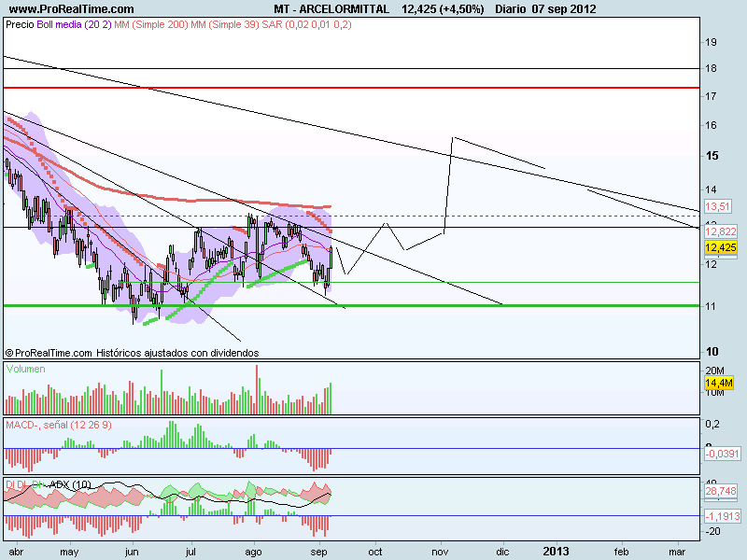The height and width of the screenshot is (560, 747).
Task: Click the 12,822 price axis tag
Action: (x=720, y=231)
